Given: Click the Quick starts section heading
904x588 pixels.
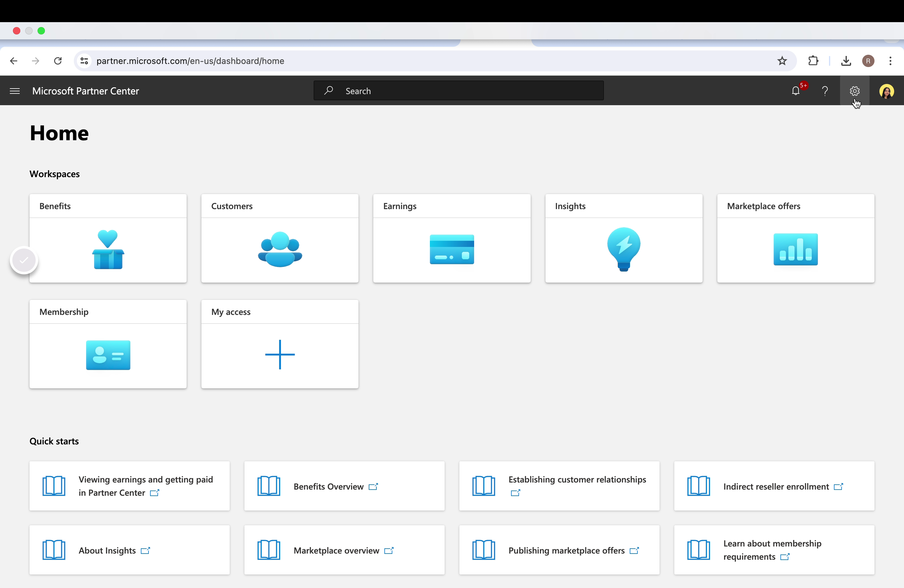Looking at the screenshot, I should [x=54, y=441].
